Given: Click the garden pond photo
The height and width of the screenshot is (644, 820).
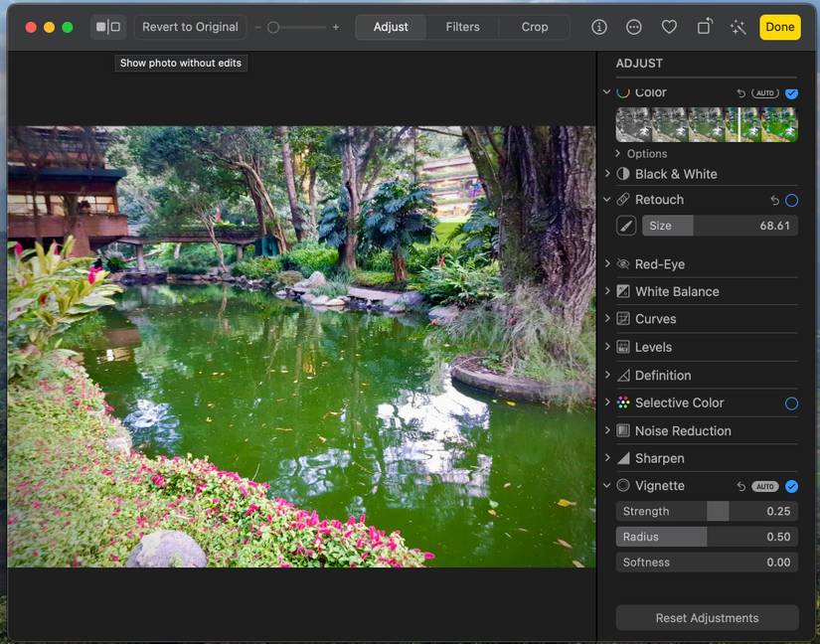Looking at the screenshot, I should click(302, 347).
